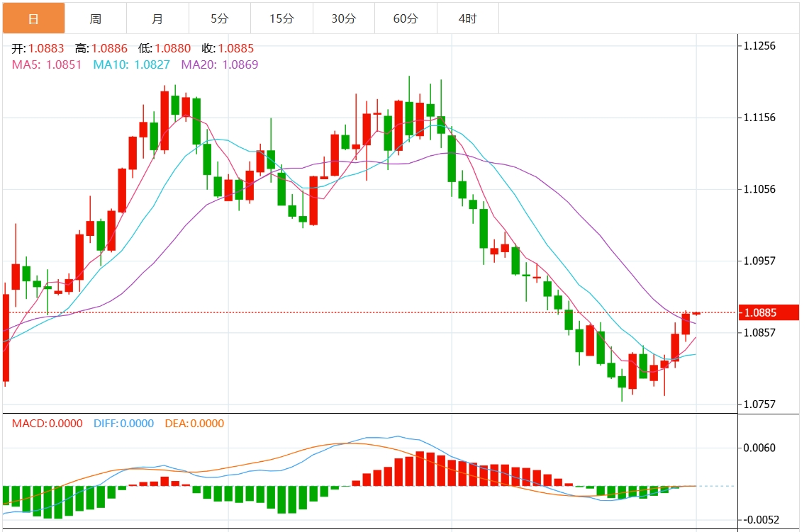809x532 pixels.
Task: Click the red 1.0885 current price tag
Action: (769, 312)
